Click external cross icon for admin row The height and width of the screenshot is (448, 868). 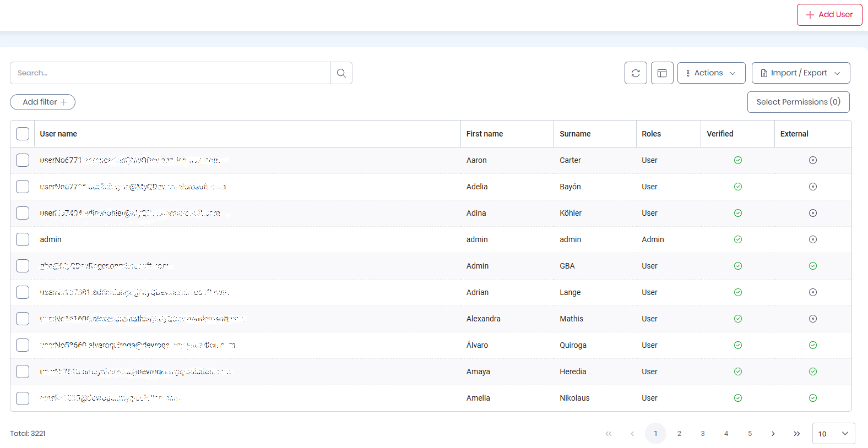pyautogui.click(x=813, y=239)
